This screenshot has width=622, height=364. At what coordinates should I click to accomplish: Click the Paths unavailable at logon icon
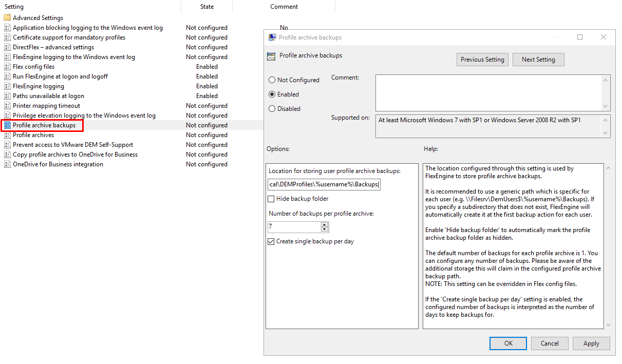[x=8, y=95]
